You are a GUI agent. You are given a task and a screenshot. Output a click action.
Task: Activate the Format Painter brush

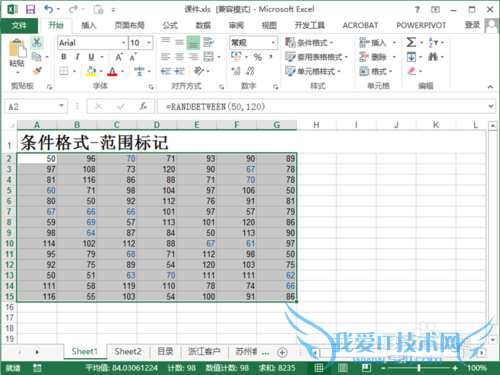37,71
